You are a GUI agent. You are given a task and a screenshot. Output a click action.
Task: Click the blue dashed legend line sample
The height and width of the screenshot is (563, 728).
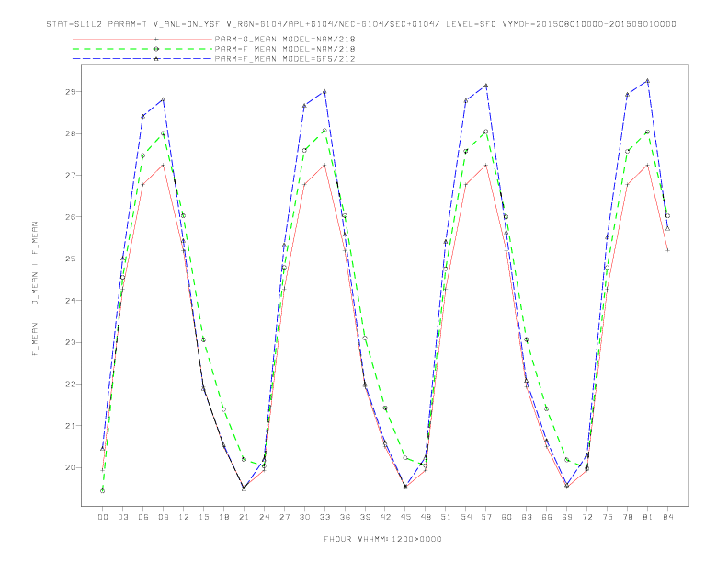[142, 59]
